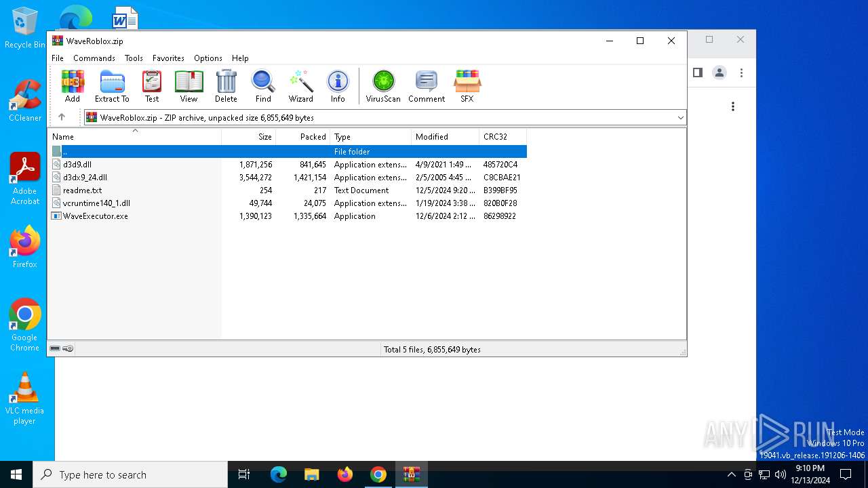Open the Wizard tool

point(300,86)
